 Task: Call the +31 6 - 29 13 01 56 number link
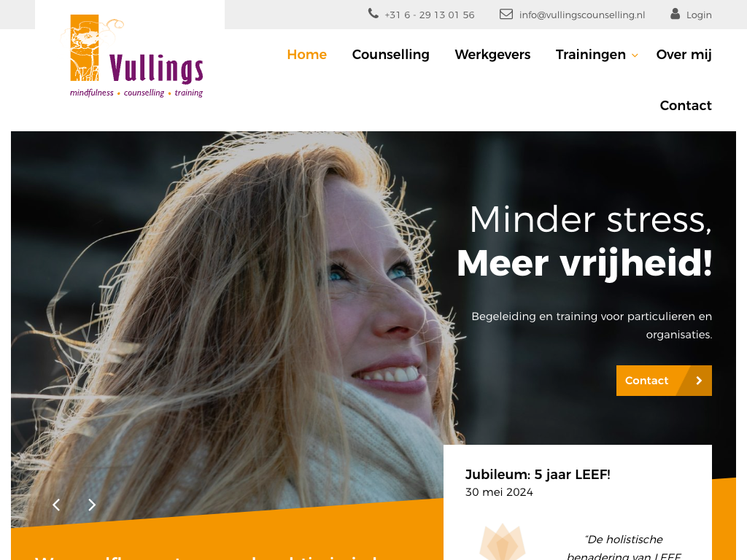click(429, 15)
